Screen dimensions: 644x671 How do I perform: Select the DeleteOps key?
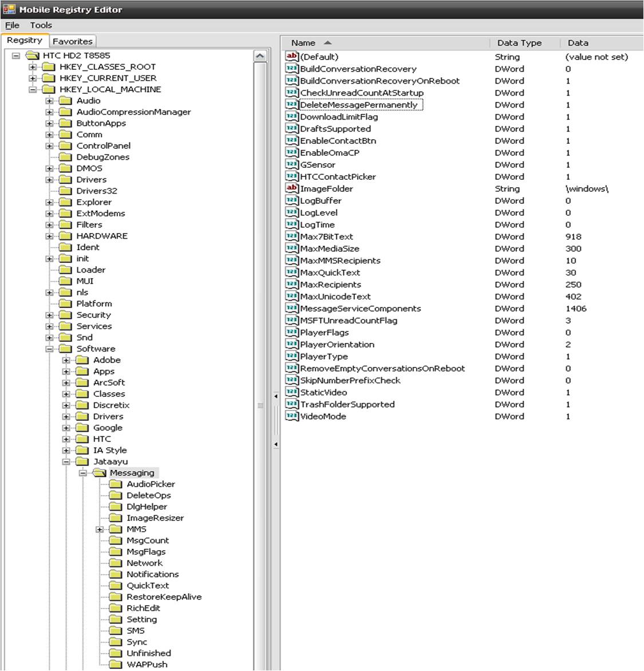point(148,495)
